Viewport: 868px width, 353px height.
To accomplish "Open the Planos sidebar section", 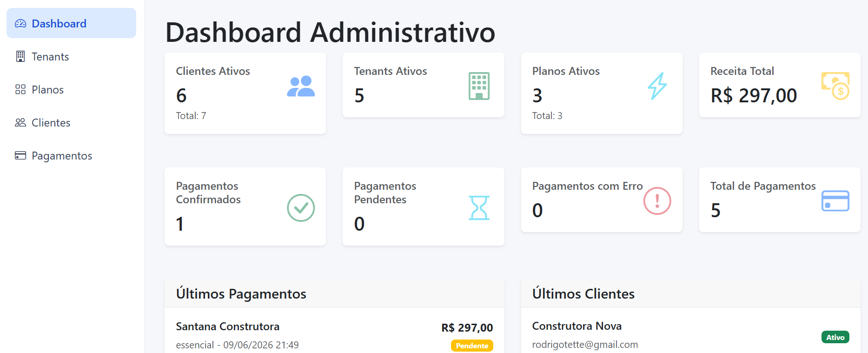I will [x=71, y=89].
